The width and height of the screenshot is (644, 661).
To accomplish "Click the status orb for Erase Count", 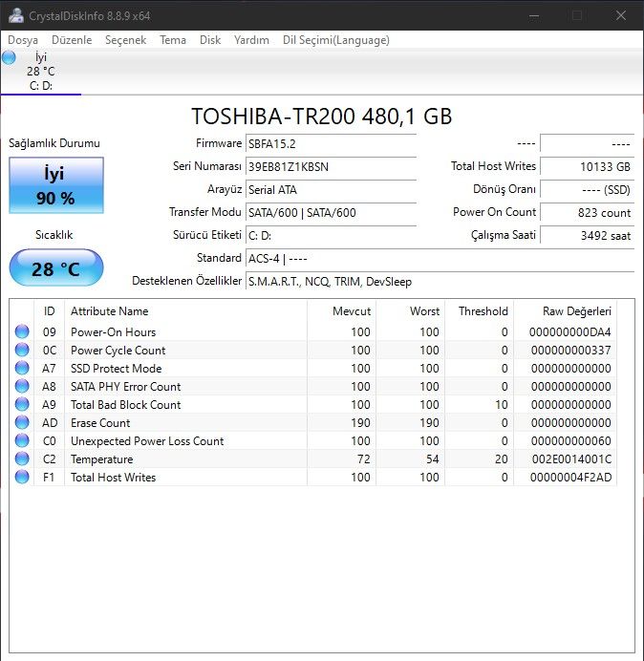I will click(22, 422).
